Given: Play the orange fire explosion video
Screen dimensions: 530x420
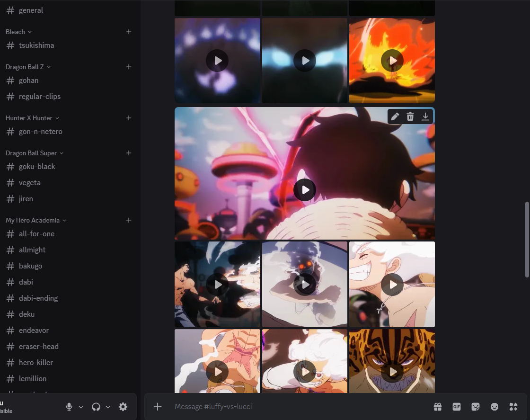Looking at the screenshot, I should pyautogui.click(x=392, y=61).
